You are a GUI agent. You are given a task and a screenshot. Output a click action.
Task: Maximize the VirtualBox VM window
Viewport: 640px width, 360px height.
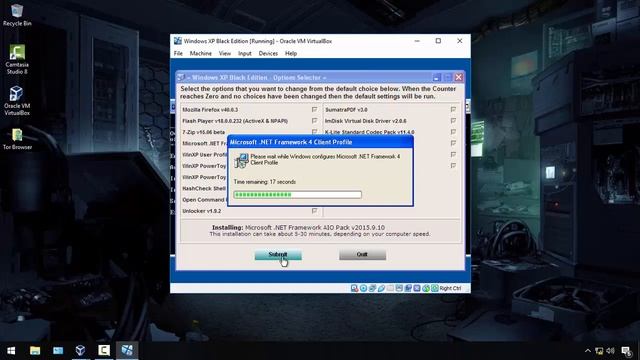click(x=438, y=41)
